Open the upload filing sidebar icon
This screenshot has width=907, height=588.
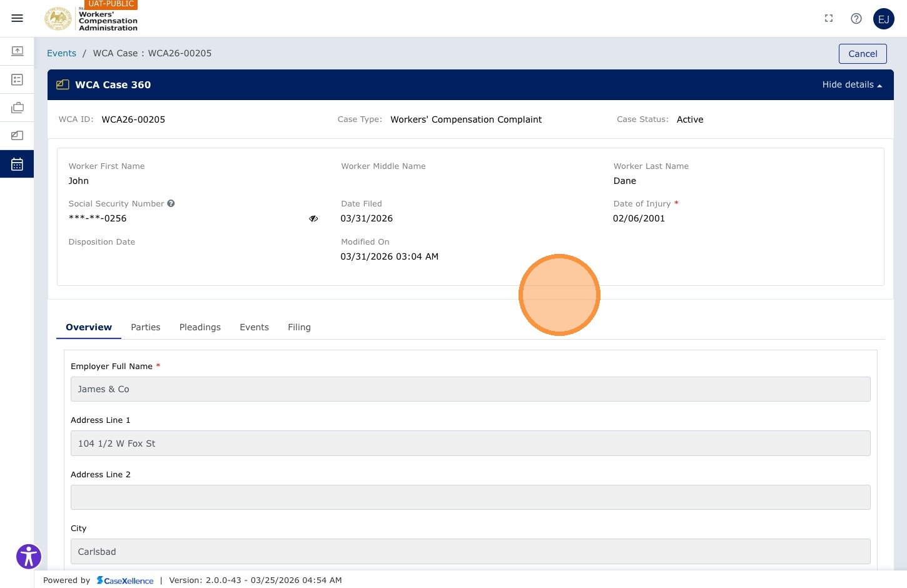18,51
